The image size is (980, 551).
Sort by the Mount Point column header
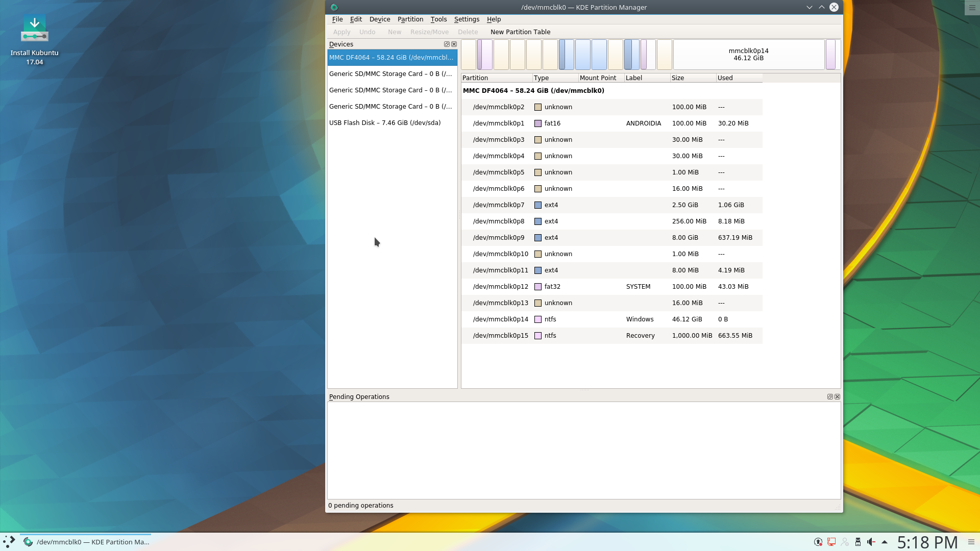[x=601, y=78]
